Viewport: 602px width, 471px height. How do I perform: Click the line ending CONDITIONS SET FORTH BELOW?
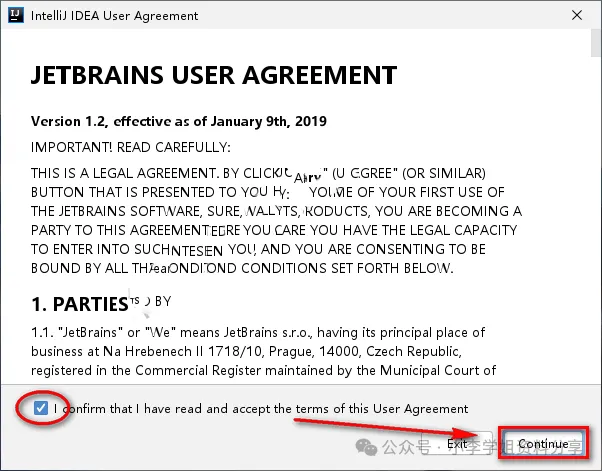[242, 268]
